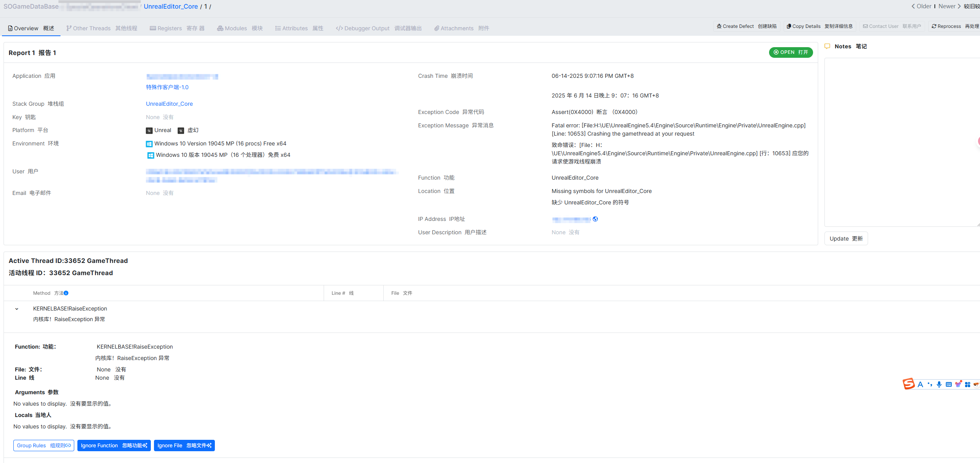Click the Assert(0X4000) exception code value
This screenshot has width=980, height=463.
click(x=572, y=112)
